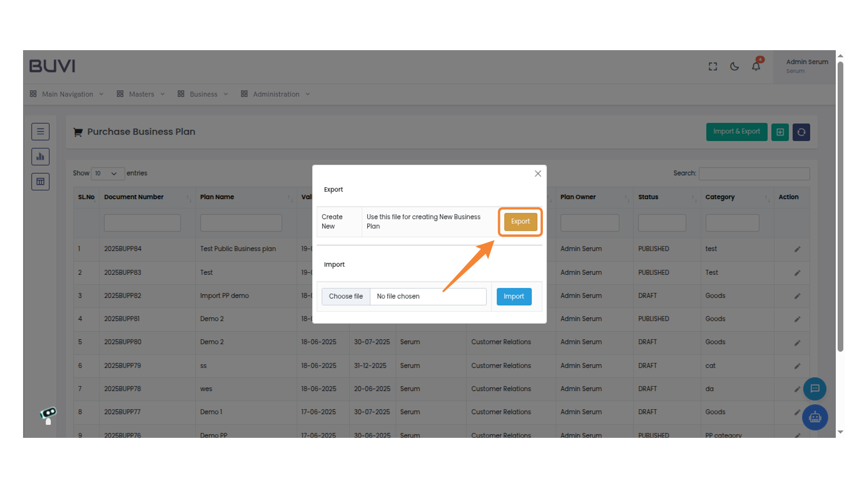Edit row 2025BUPP84 with pencil icon

coord(797,249)
